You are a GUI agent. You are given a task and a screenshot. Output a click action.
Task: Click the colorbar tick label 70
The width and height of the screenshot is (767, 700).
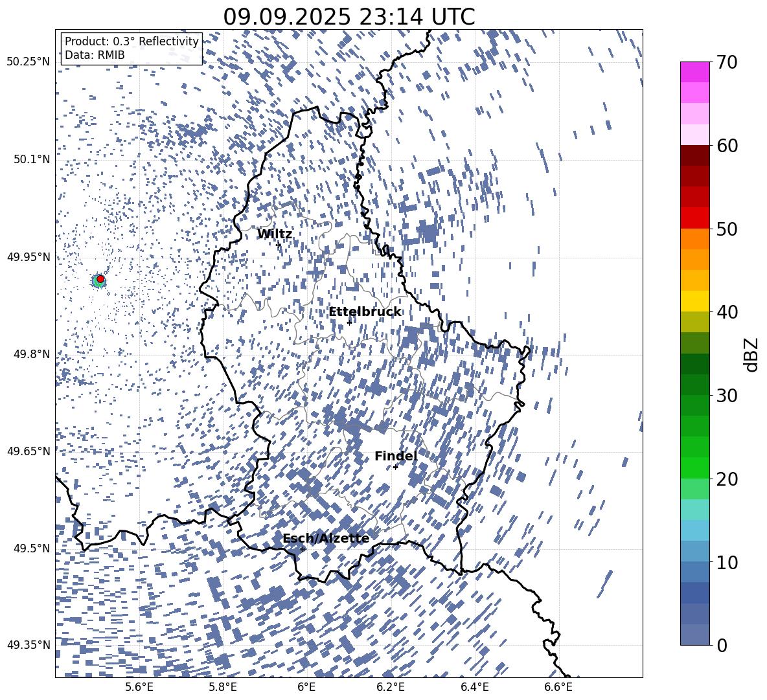727,62
